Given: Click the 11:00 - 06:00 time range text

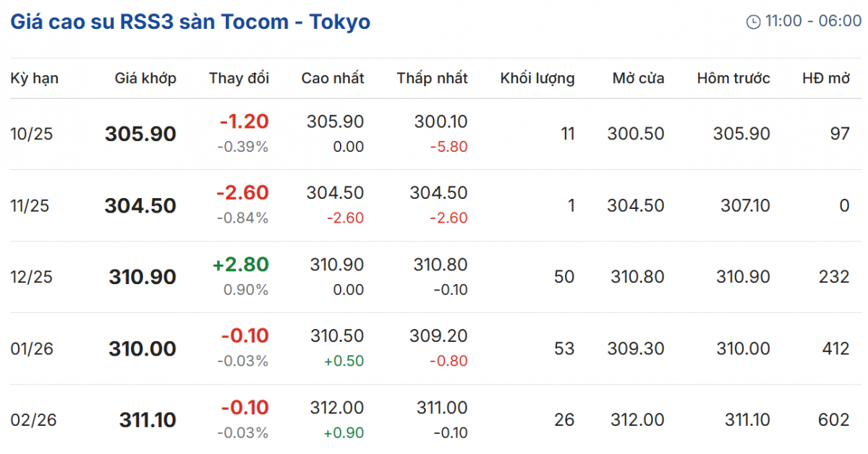Looking at the screenshot, I should point(813,22).
